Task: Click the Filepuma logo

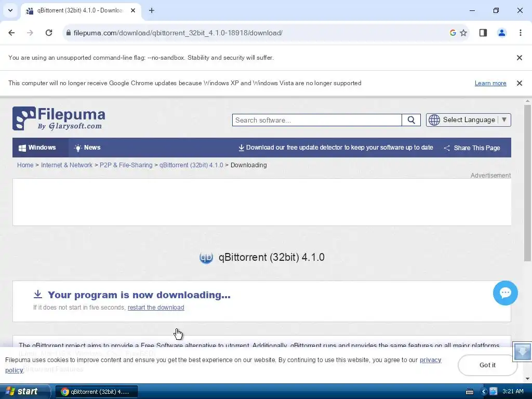Action: coord(59,118)
